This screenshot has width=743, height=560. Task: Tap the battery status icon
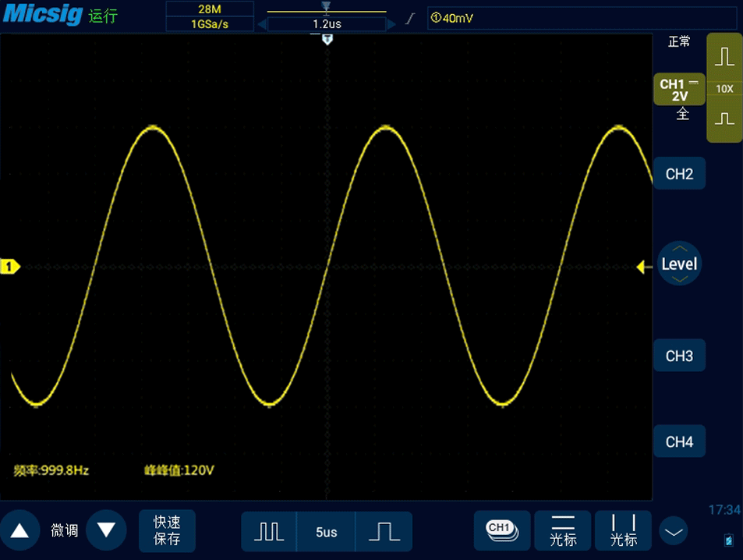tap(729, 540)
